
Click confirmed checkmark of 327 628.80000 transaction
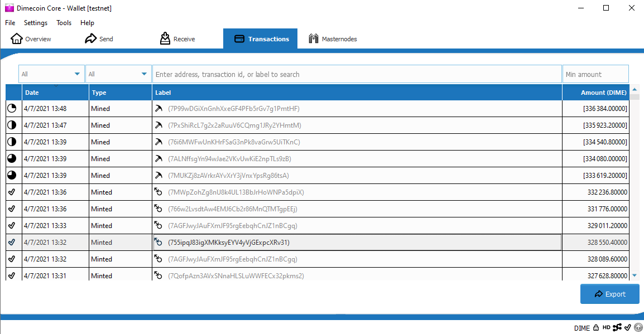[12, 276]
